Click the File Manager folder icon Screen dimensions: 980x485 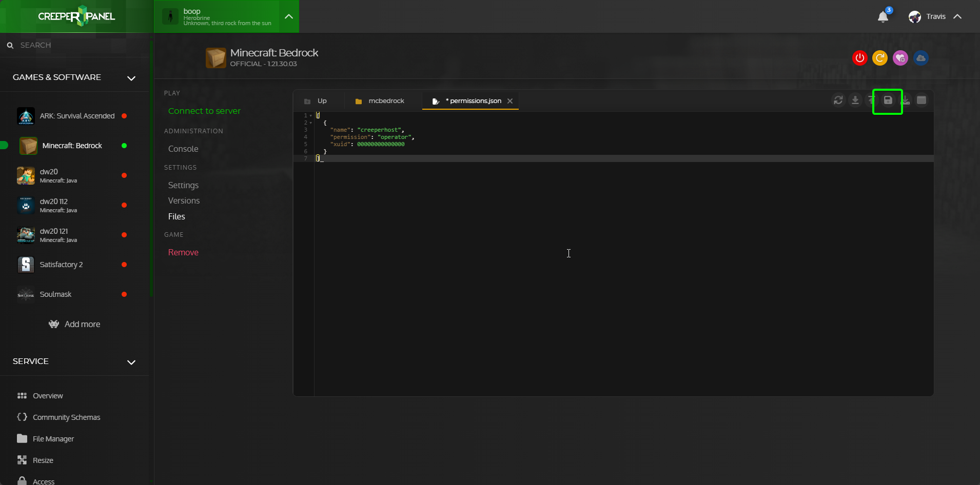pyautogui.click(x=22, y=438)
